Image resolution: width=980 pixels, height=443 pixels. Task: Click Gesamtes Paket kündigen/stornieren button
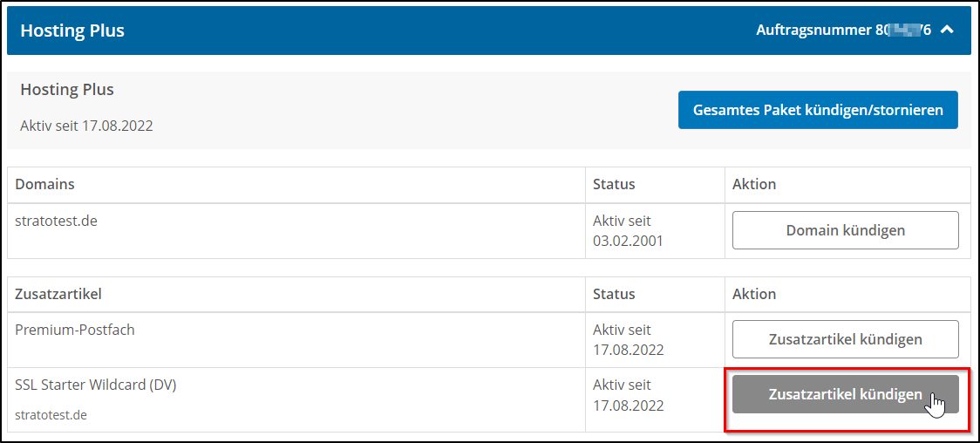pos(818,110)
